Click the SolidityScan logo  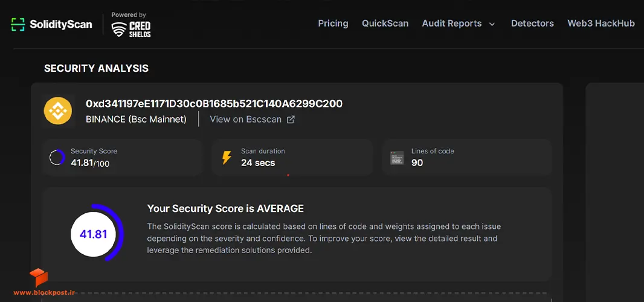point(51,24)
